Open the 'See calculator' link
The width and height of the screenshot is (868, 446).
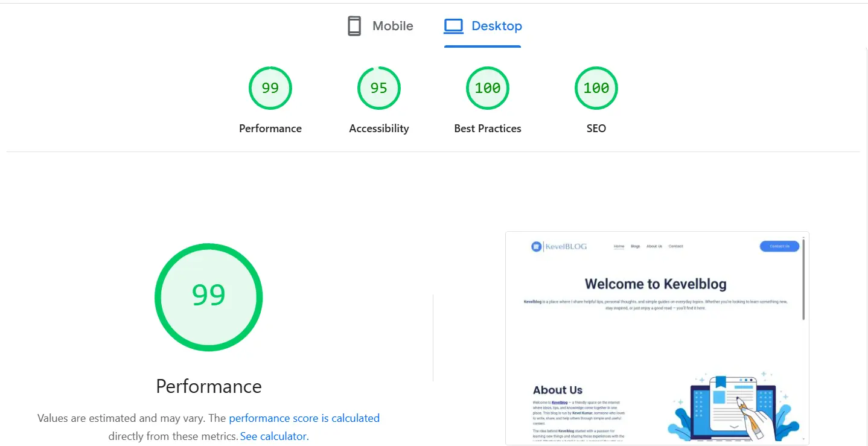(273, 436)
